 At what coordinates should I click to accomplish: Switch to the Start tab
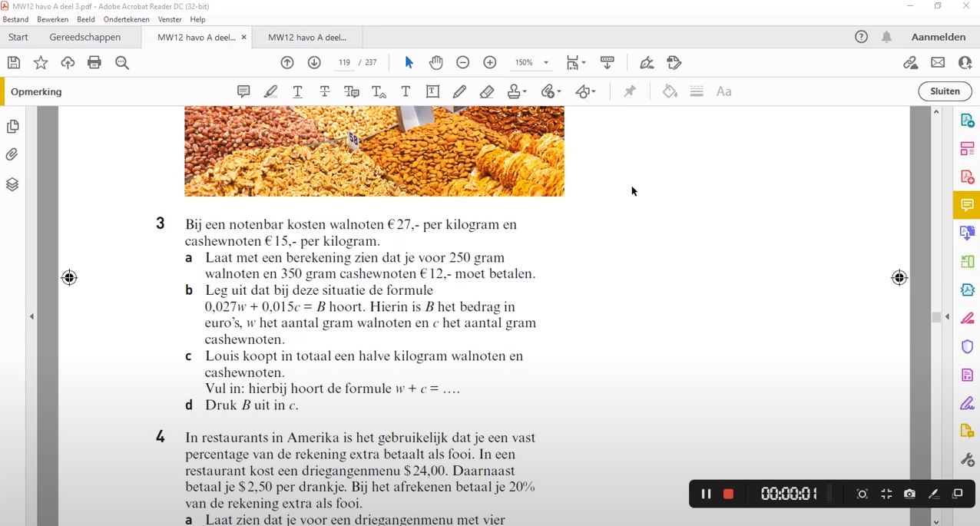[18, 37]
